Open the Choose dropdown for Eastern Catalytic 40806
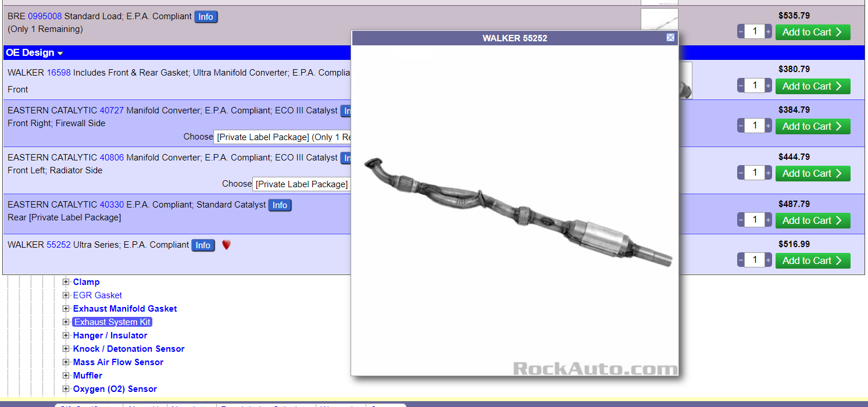 (x=302, y=184)
